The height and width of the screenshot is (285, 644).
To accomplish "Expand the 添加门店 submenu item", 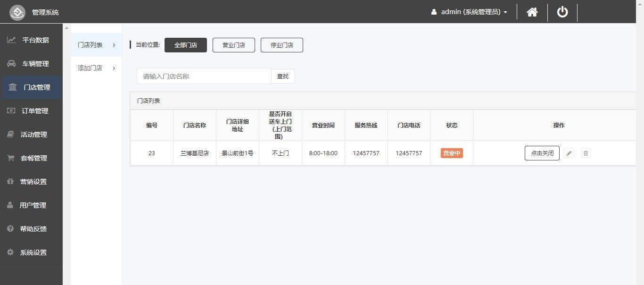I will click(x=96, y=68).
